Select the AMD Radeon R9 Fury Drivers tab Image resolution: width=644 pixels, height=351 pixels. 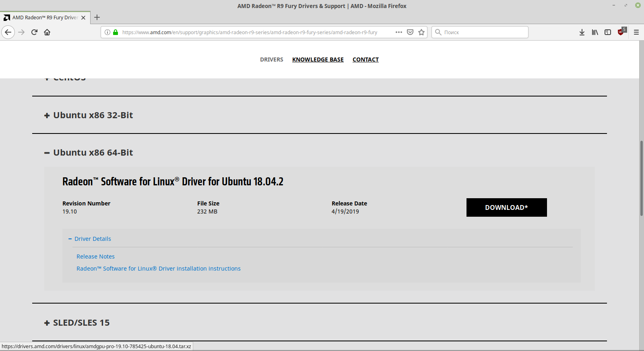tap(45, 18)
